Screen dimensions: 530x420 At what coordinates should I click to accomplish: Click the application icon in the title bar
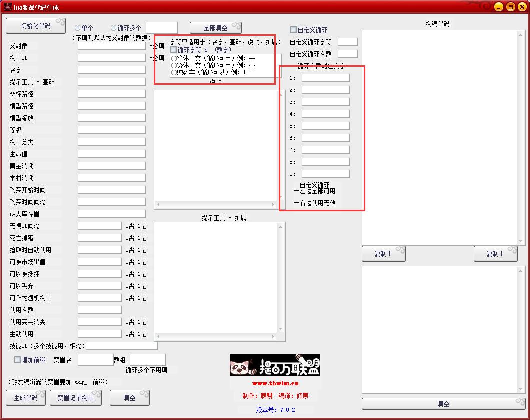[x=7, y=7]
